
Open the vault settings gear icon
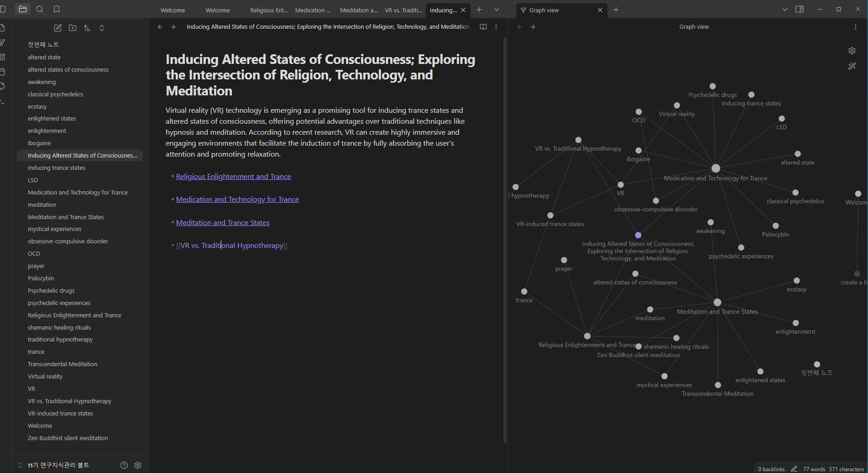point(138,465)
